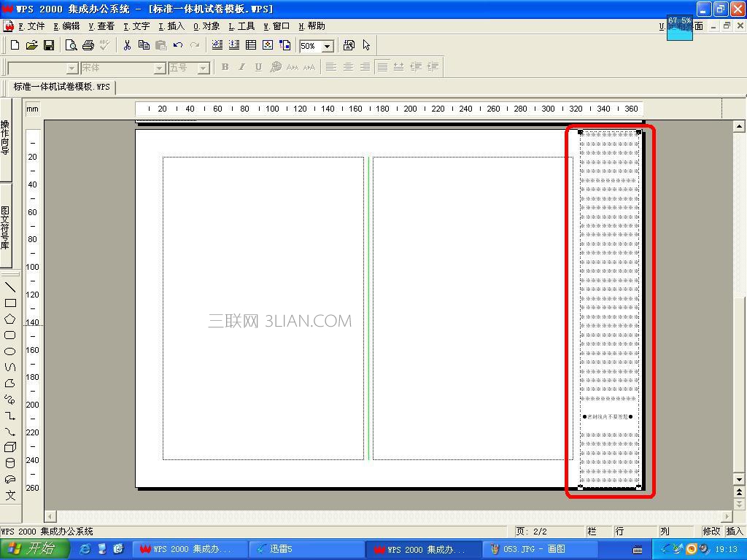The height and width of the screenshot is (560, 747).
Task: Select the Cut scissors icon
Action: [127, 45]
